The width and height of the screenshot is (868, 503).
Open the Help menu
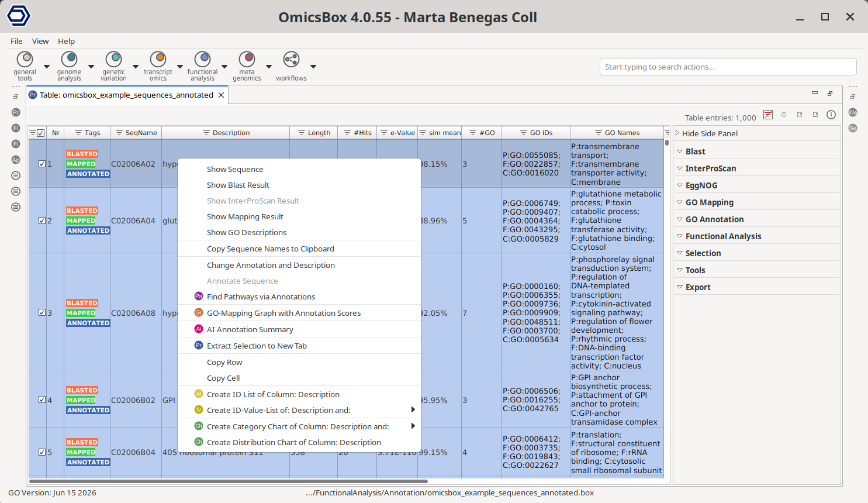tap(66, 41)
